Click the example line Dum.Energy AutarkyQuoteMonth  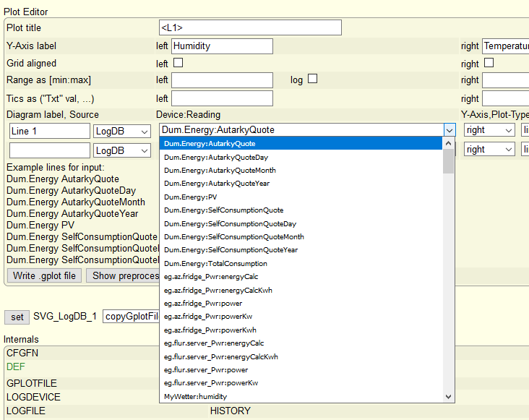tap(76, 202)
